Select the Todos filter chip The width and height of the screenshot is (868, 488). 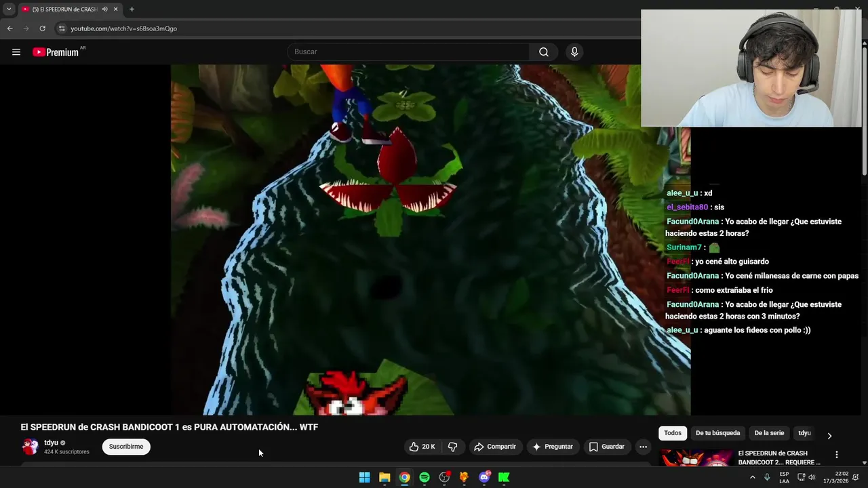click(x=673, y=433)
